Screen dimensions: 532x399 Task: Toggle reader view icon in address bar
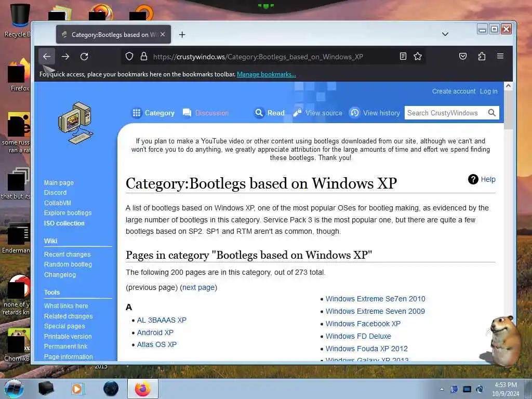coord(403,56)
